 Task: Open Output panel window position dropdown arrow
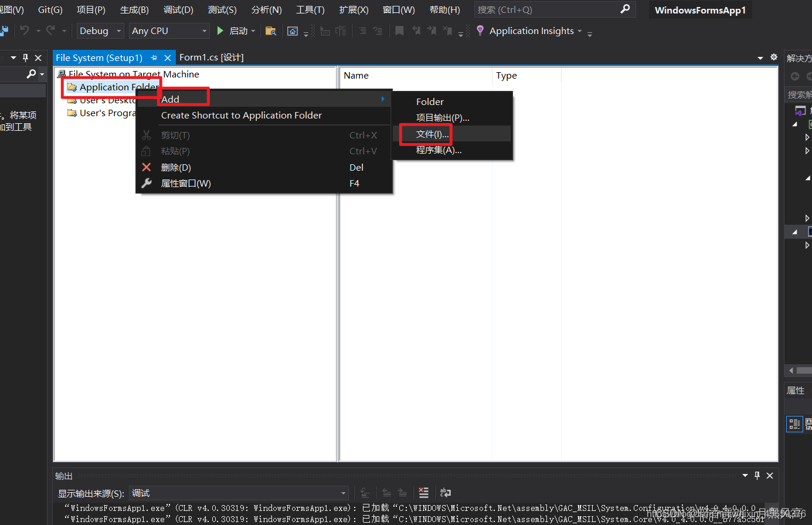[745, 476]
